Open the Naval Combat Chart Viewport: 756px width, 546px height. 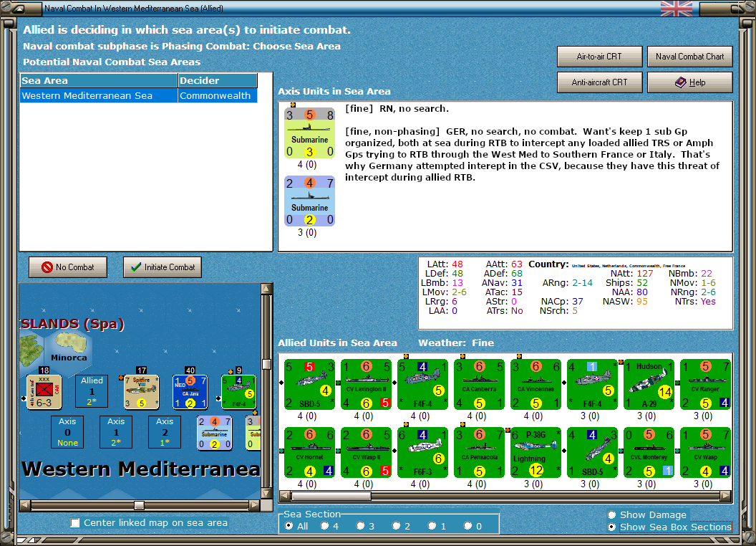(x=689, y=57)
